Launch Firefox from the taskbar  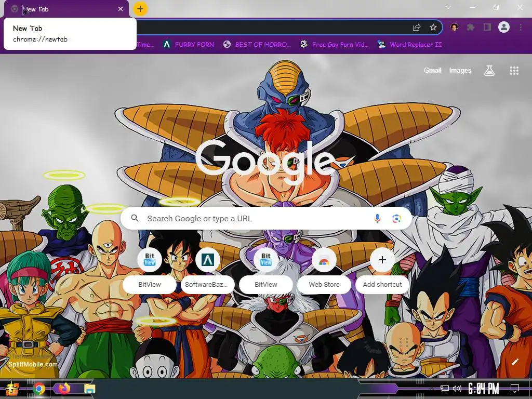click(x=64, y=389)
